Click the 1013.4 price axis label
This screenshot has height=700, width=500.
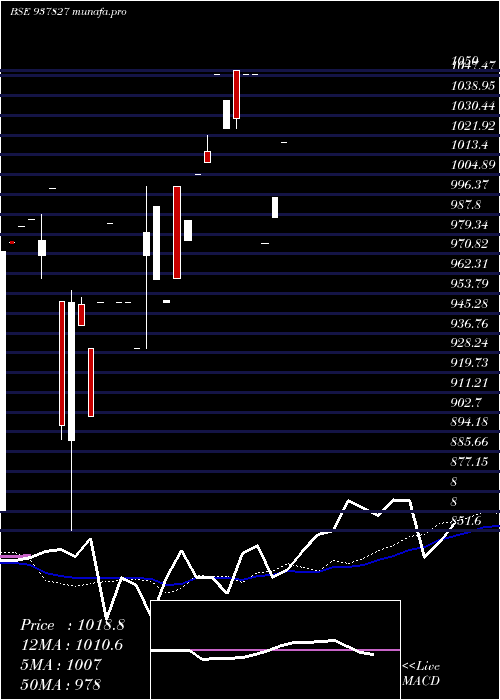click(470, 145)
